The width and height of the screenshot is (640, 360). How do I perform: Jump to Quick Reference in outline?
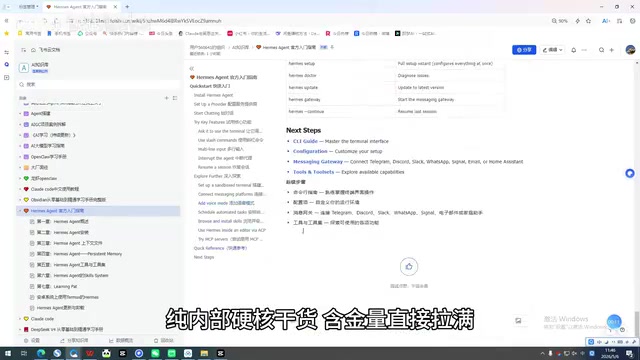click(x=220, y=248)
